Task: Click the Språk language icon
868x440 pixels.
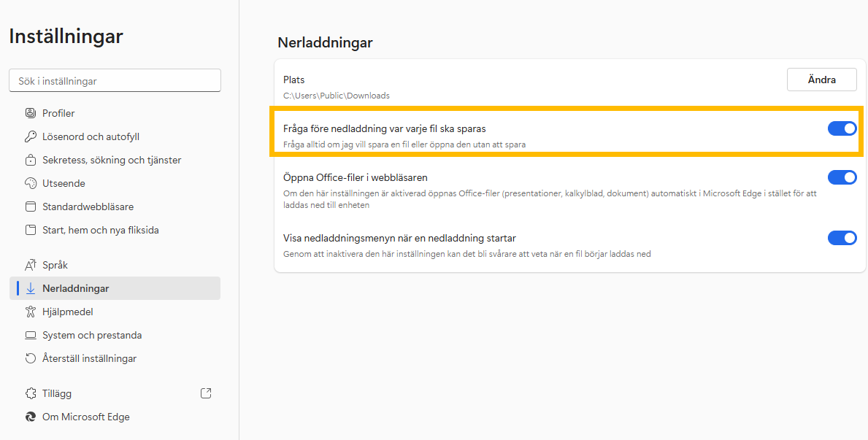Action: point(31,265)
